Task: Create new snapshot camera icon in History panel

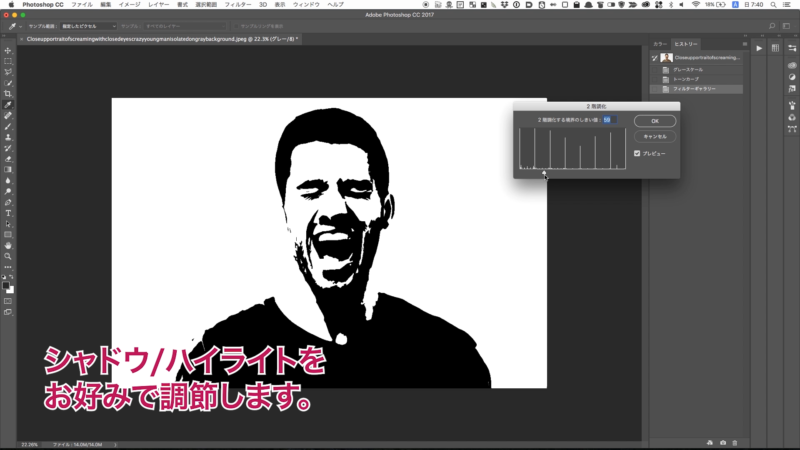Action: tap(722, 443)
